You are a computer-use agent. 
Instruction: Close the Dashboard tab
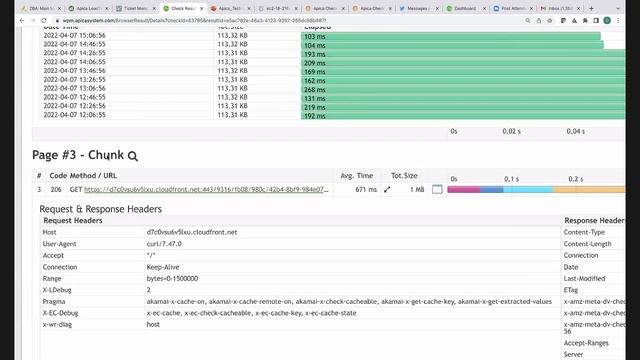pos(484,8)
